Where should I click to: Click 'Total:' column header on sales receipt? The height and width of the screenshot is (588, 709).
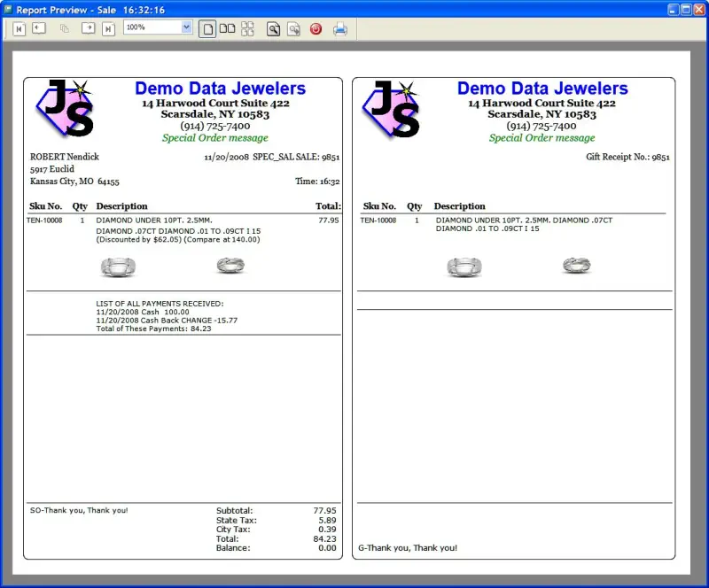[x=328, y=206]
